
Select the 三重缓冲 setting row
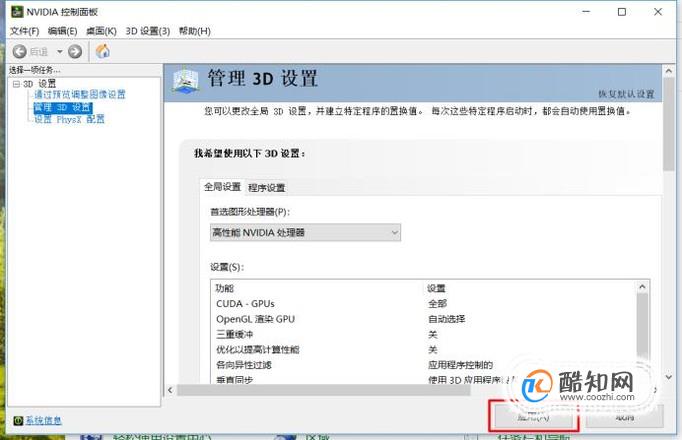pos(425,334)
